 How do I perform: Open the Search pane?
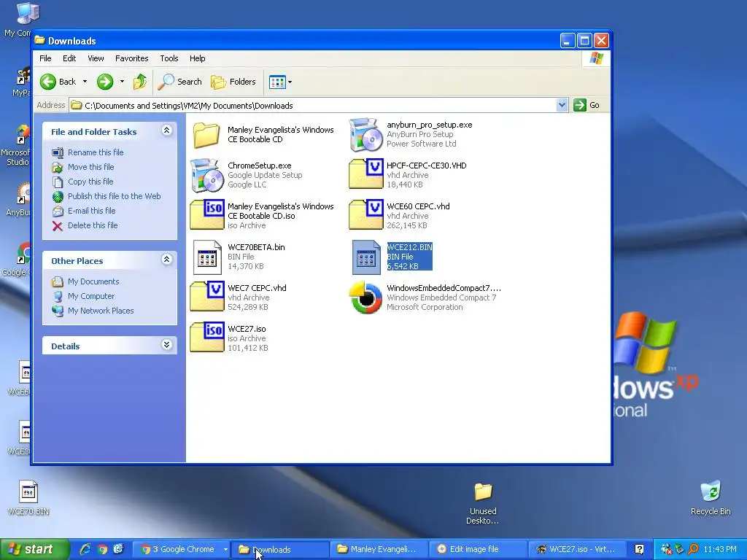(x=179, y=82)
